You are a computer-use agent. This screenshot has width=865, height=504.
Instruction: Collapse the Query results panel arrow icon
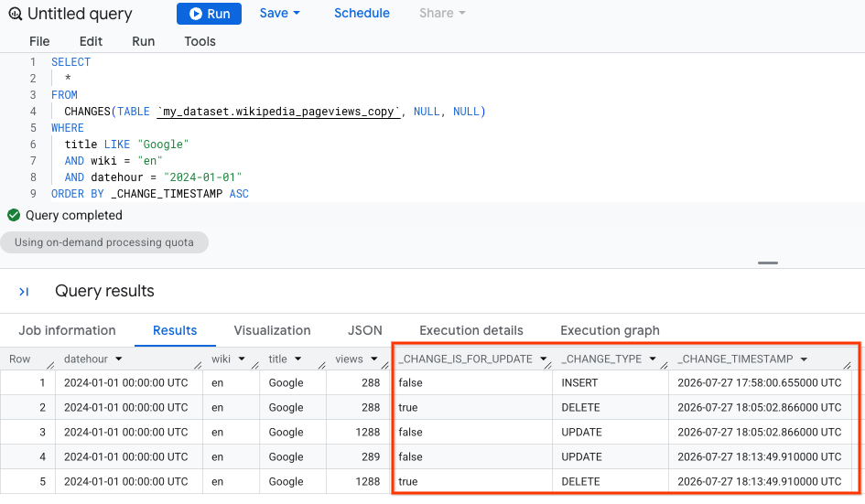(x=24, y=291)
